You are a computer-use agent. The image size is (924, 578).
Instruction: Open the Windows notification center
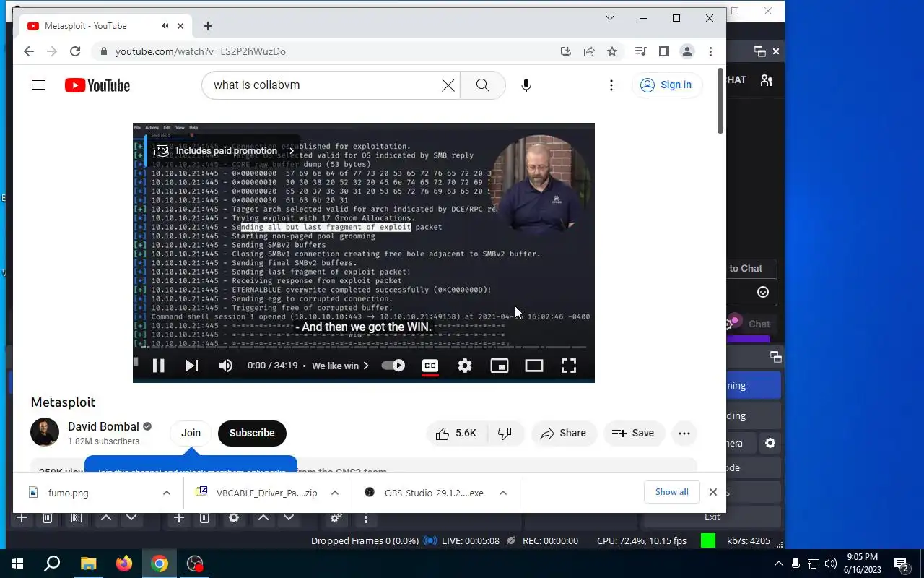(902, 564)
